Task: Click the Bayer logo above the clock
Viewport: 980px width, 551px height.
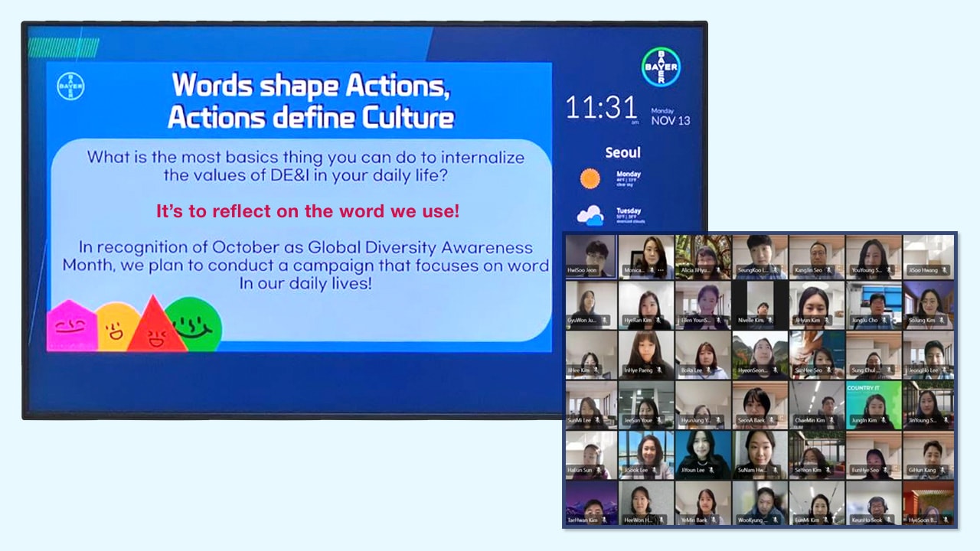Action: tap(660, 67)
